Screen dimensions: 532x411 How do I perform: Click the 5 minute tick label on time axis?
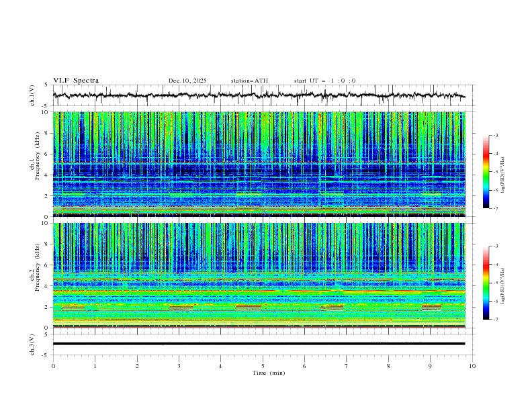coord(263,366)
